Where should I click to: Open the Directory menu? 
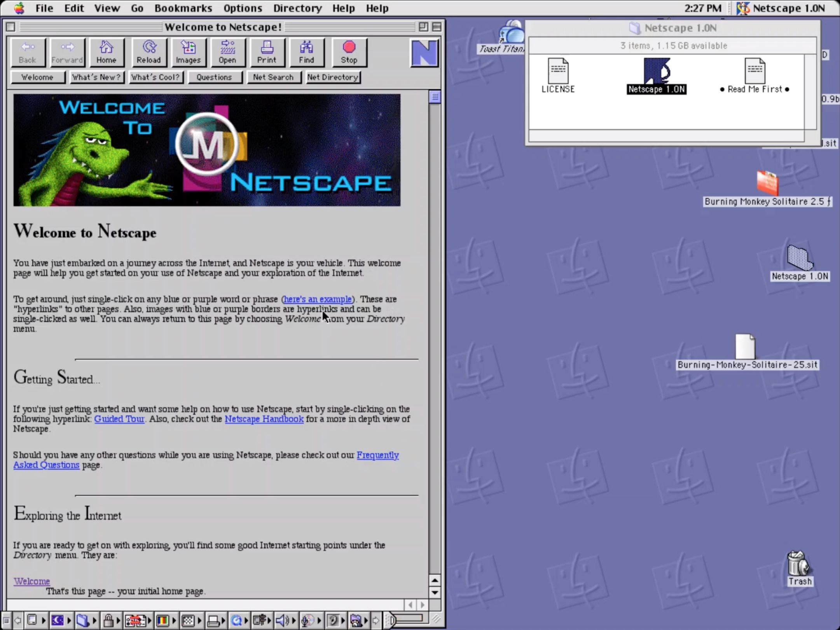(297, 7)
